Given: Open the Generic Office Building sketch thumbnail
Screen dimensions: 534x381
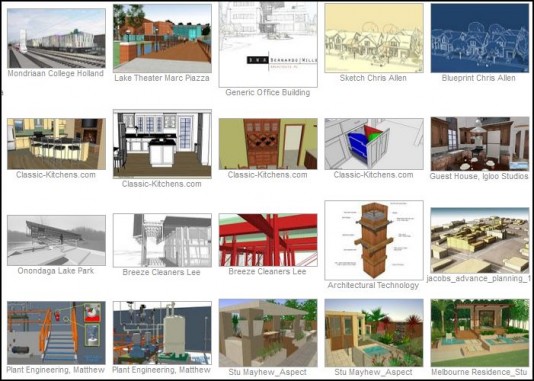Looking at the screenshot, I should [x=268, y=44].
